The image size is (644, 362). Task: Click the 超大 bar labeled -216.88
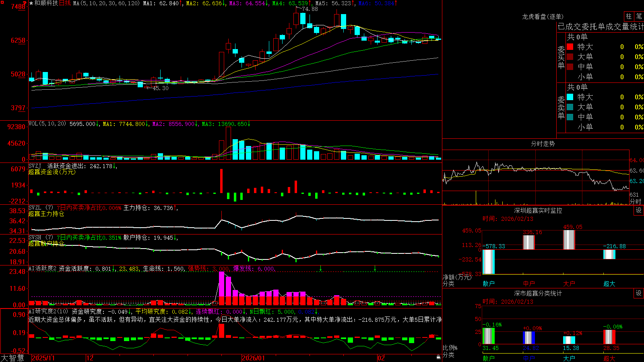pyautogui.click(x=609, y=254)
